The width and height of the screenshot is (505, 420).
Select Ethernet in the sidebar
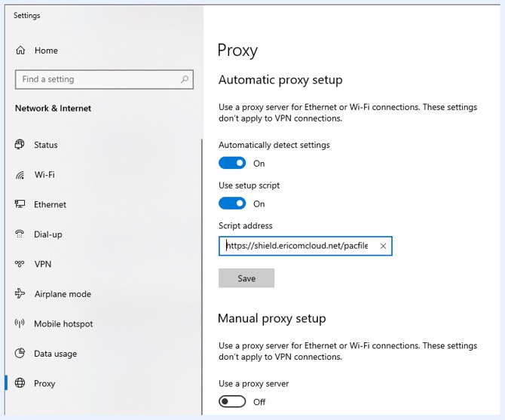point(50,204)
